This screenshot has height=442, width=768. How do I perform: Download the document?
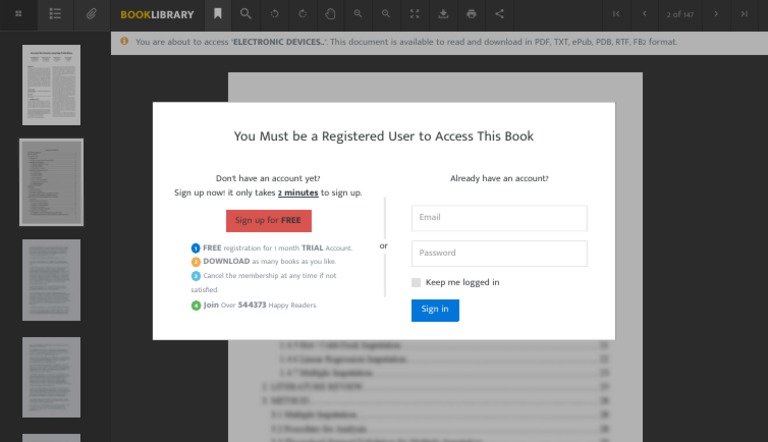(443, 14)
